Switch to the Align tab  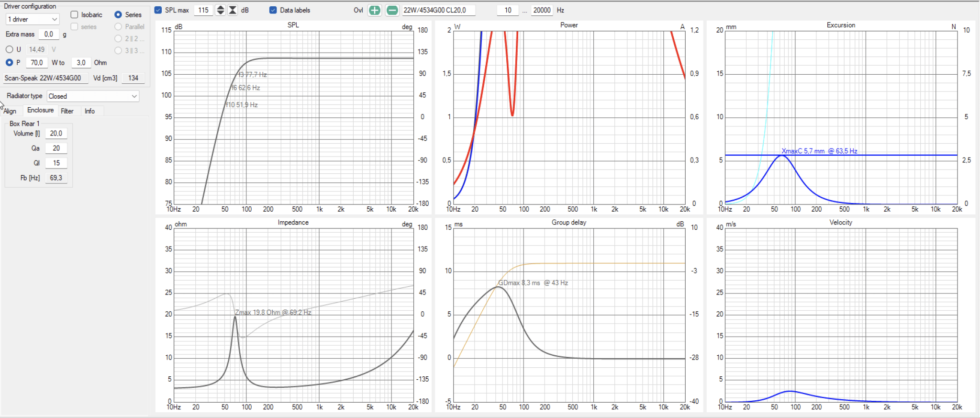10,111
